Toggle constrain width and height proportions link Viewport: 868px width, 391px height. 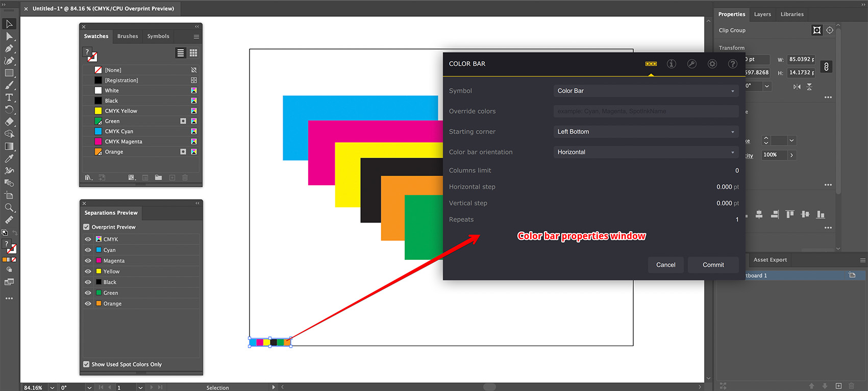coord(826,66)
